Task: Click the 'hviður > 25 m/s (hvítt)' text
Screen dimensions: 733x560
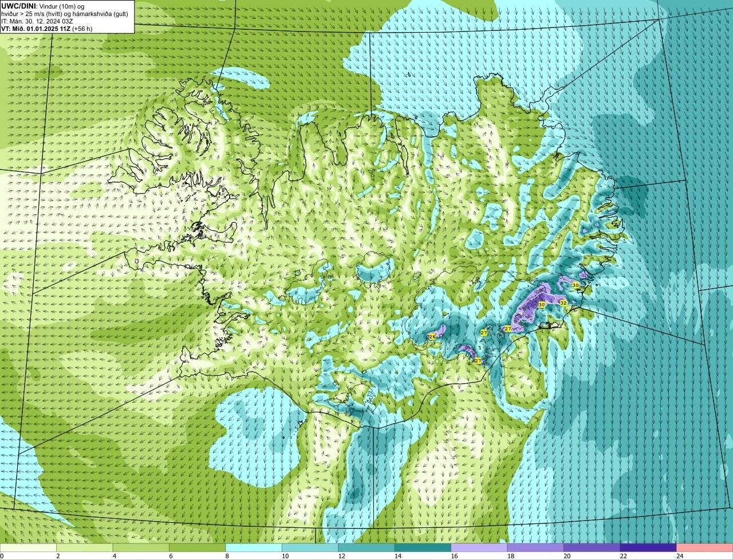Action: click(31, 14)
